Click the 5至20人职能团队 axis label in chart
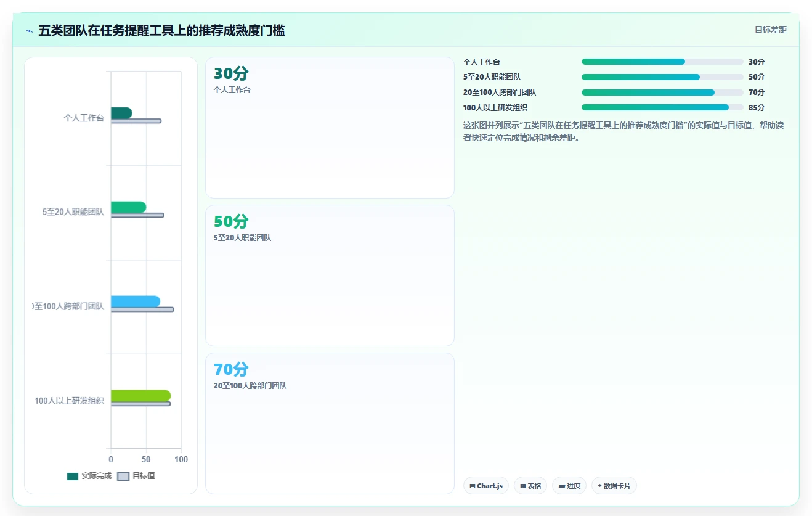Image resolution: width=812 pixels, height=516 pixels. click(73, 212)
